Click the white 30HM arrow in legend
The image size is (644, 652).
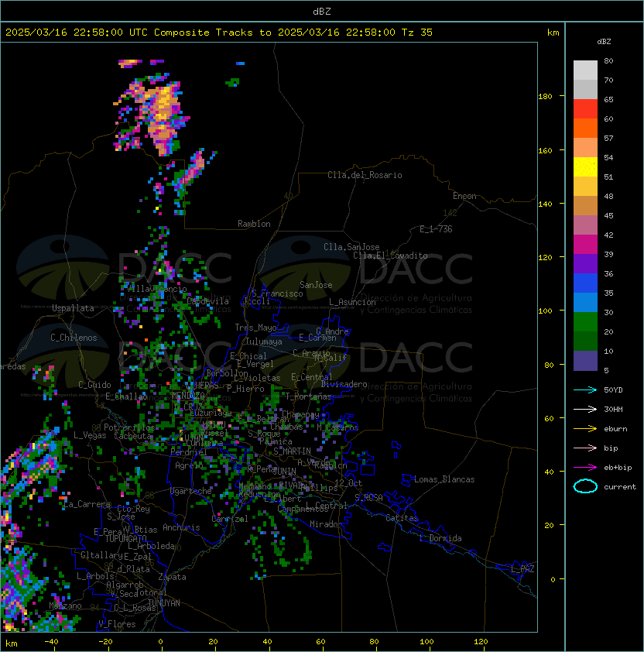585,409
